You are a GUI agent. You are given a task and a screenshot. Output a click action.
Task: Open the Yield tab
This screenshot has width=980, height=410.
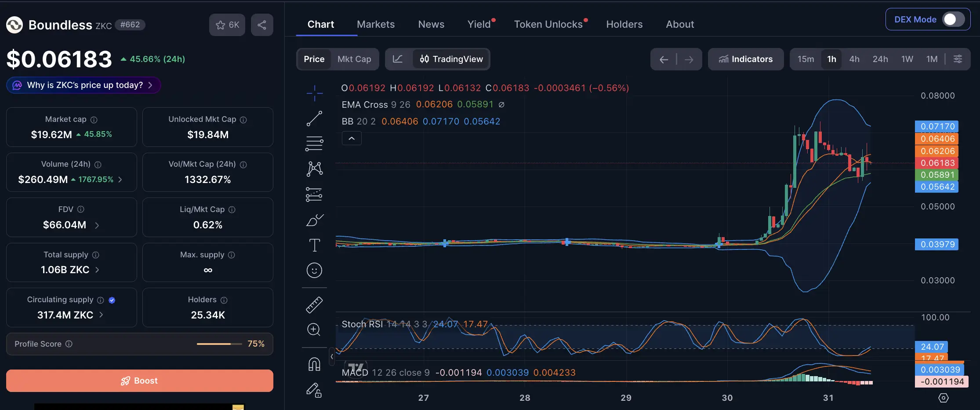pyautogui.click(x=479, y=24)
